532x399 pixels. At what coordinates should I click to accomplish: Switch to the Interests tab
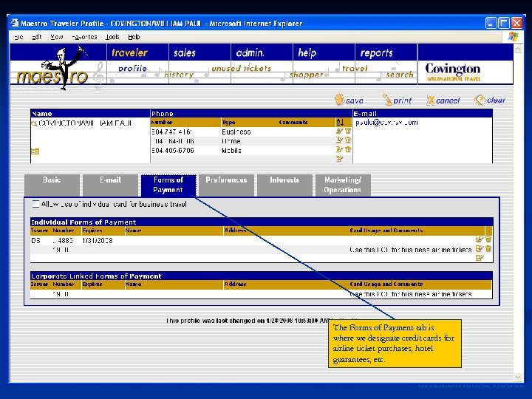(284, 185)
